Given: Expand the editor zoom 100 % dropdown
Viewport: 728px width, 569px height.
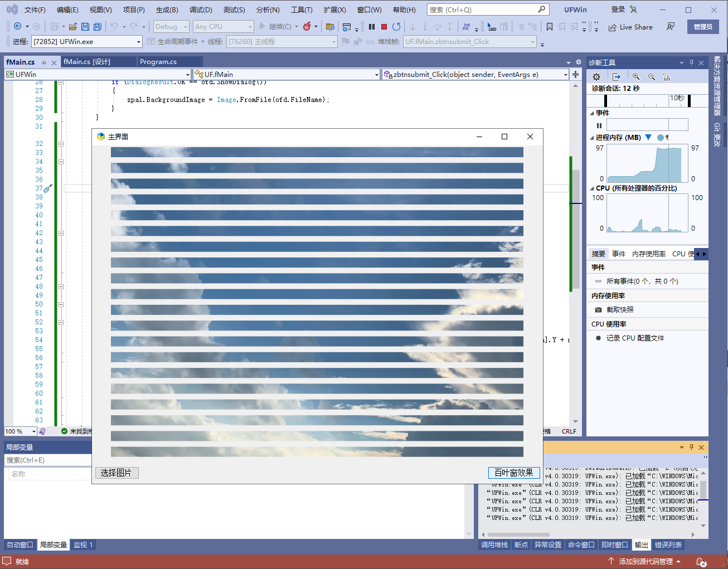Looking at the screenshot, I should click(34, 432).
